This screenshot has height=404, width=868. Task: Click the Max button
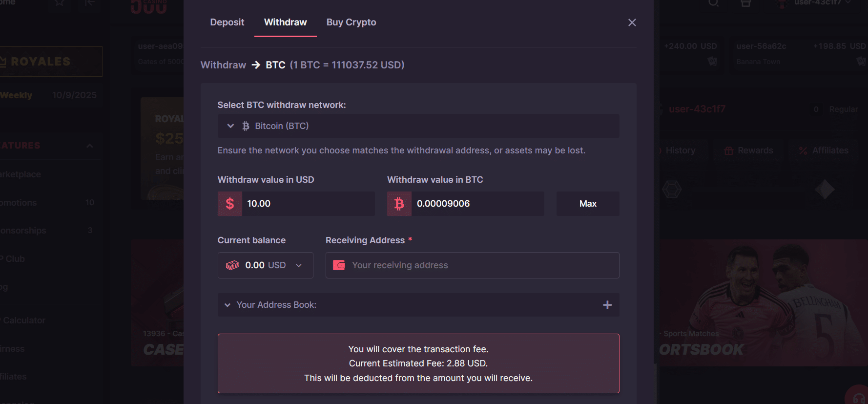tap(588, 204)
